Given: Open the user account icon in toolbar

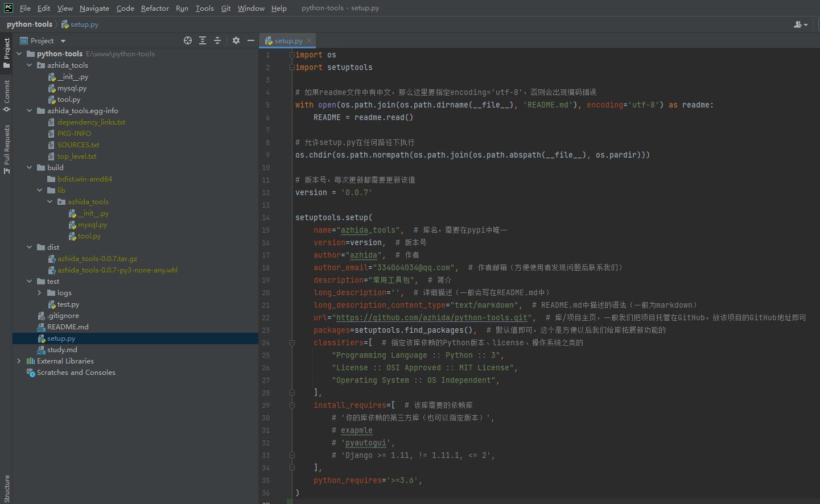Looking at the screenshot, I should click(800, 24).
